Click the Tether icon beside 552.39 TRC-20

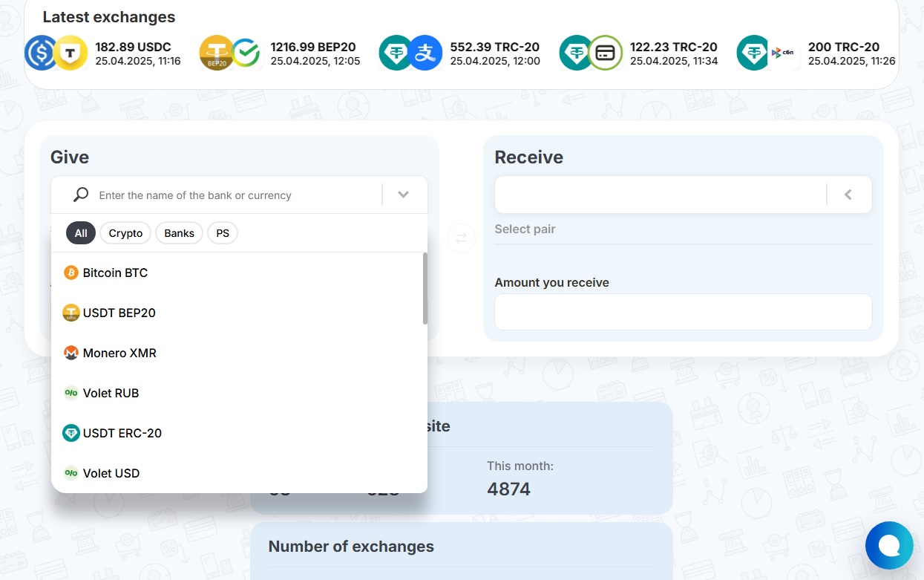coord(396,53)
